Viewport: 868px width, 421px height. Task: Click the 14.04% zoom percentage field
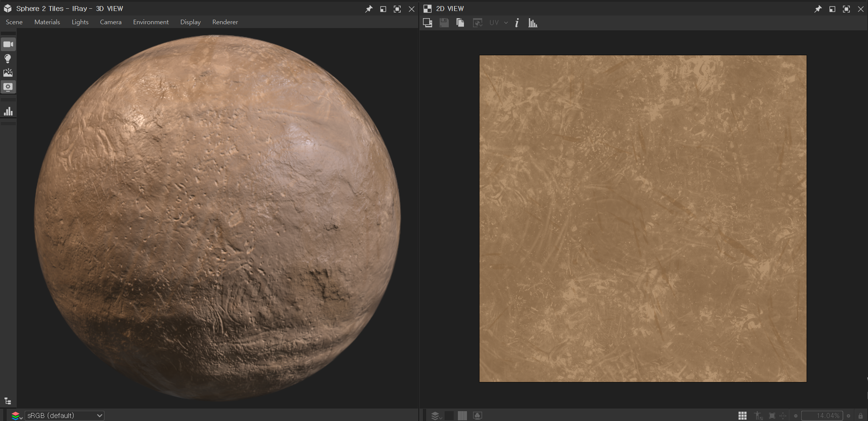822,415
